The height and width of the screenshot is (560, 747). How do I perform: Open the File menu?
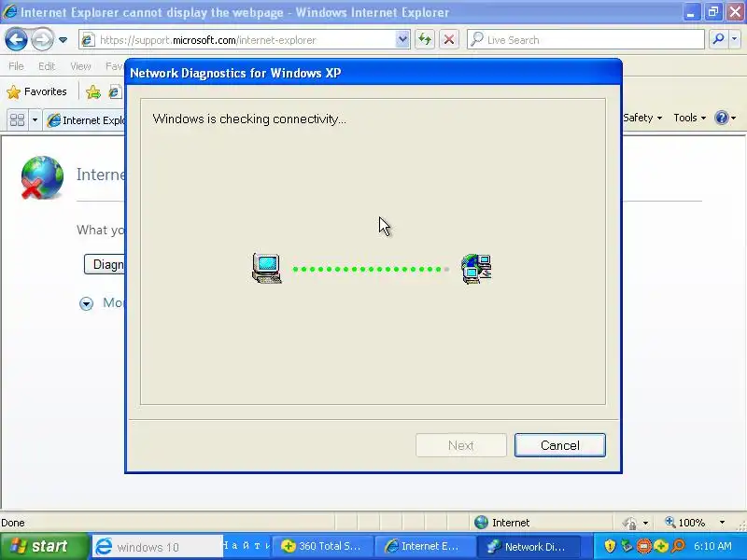click(x=16, y=66)
